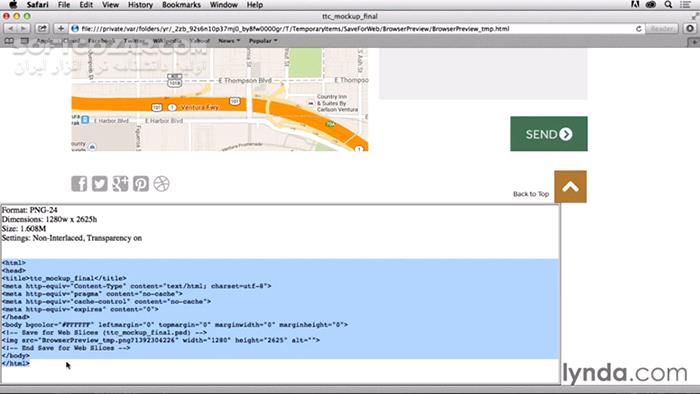
Task: Open the Help menu
Action: click(x=255, y=5)
